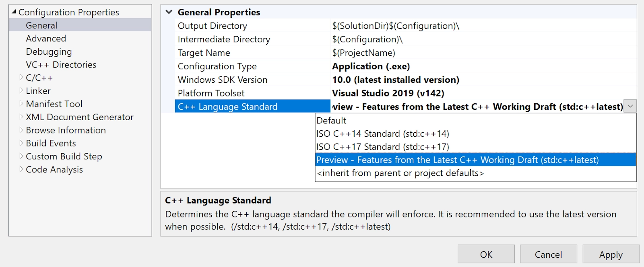Select the General tree item
Viewport: 644px width, 267px height.
pyautogui.click(x=41, y=25)
